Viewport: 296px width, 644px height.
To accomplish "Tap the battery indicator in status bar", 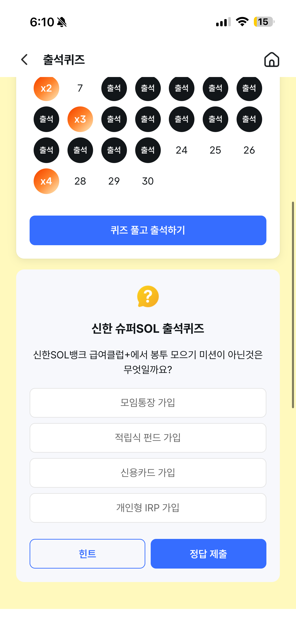I will [264, 22].
